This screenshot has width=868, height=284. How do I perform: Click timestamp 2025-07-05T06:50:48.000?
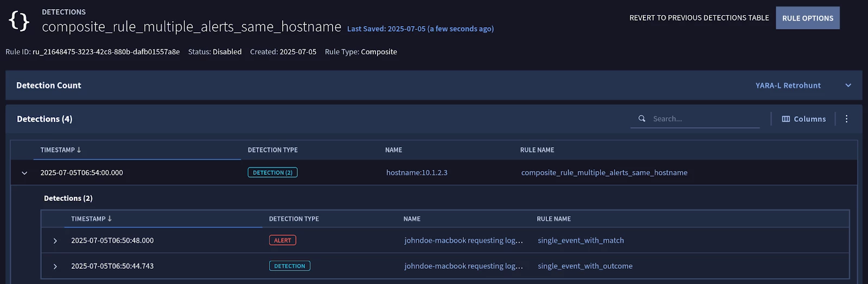[112, 241]
